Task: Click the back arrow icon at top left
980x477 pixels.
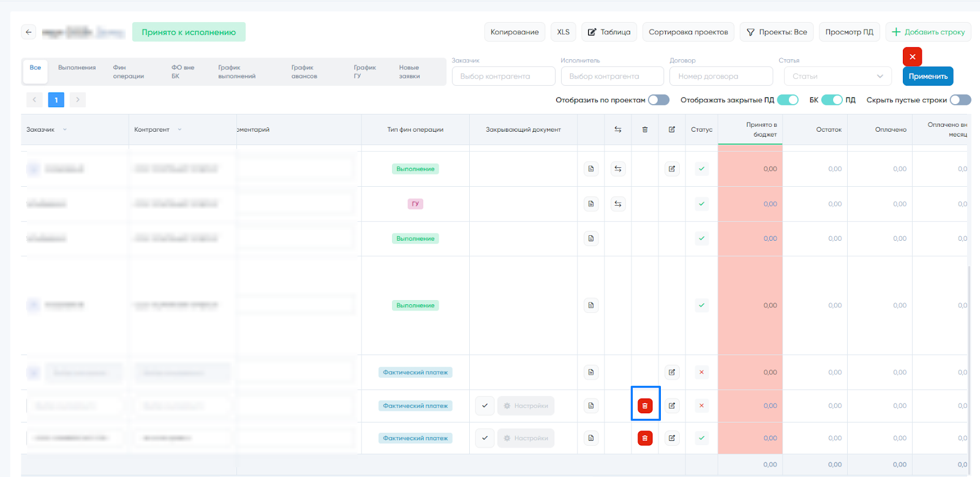Action: click(x=29, y=32)
